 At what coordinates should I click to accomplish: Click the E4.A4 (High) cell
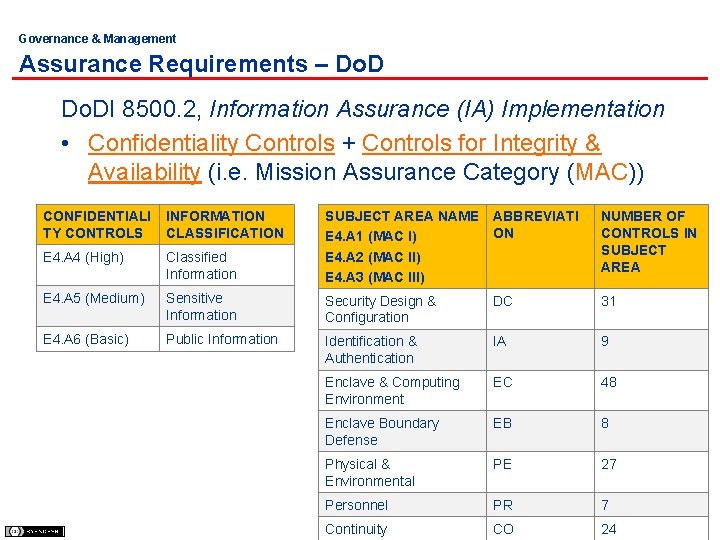pyautogui.click(x=98, y=265)
